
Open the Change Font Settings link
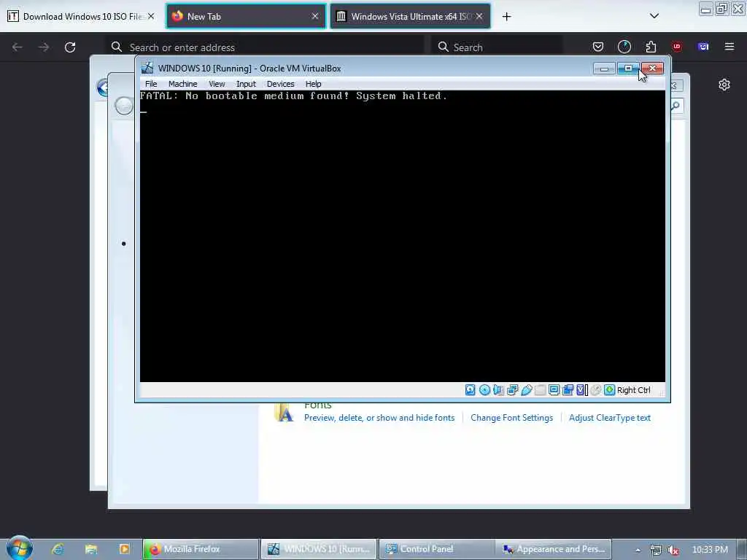coord(511,418)
